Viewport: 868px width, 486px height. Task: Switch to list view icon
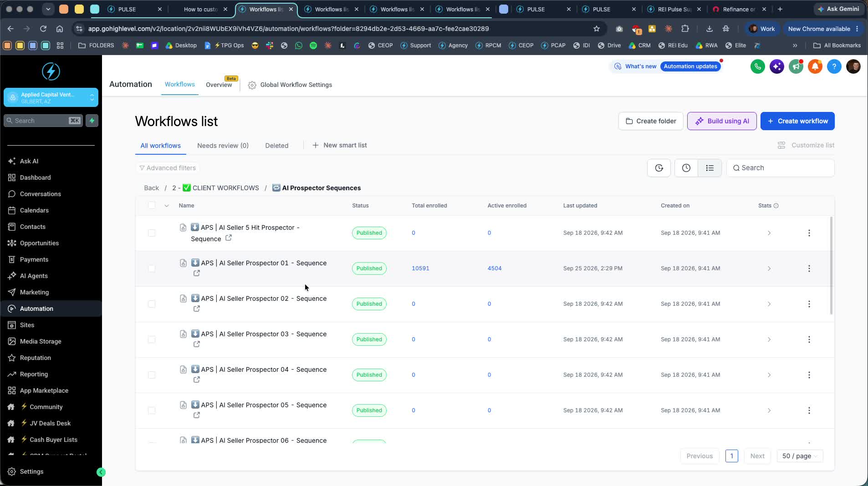[x=710, y=168]
